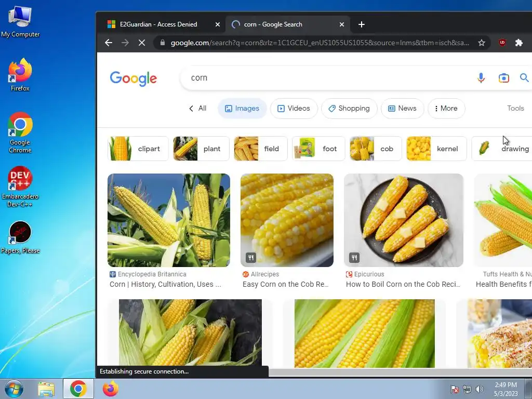Open the Extensions puzzle icon
Viewport: 532px width, 399px height.
(519, 43)
